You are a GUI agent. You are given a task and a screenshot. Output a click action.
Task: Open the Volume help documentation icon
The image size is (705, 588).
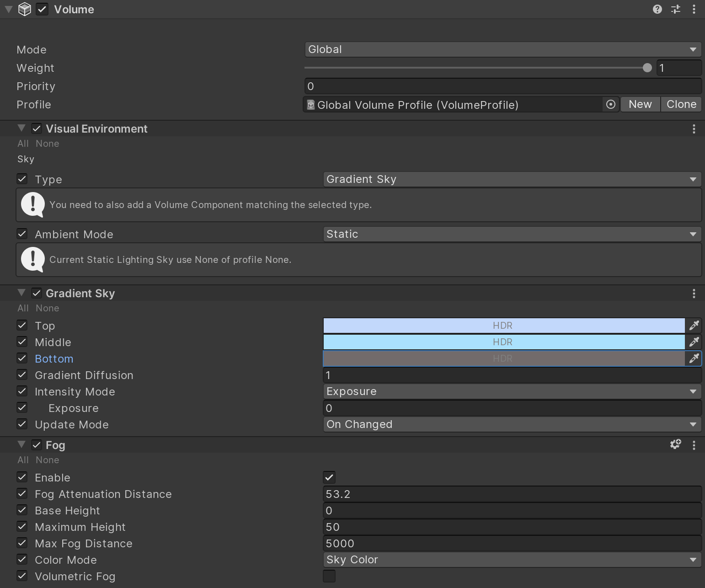[657, 9]
